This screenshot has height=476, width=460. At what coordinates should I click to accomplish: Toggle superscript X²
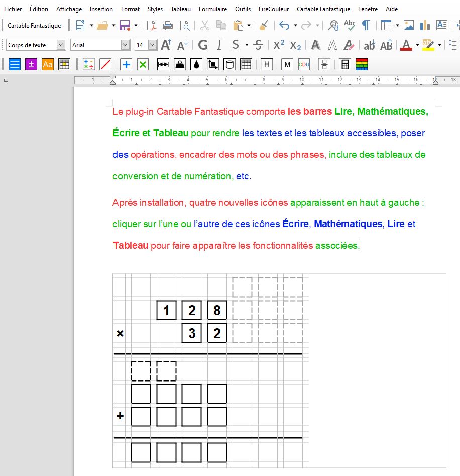pyautogui.click(x=279, y=45)
